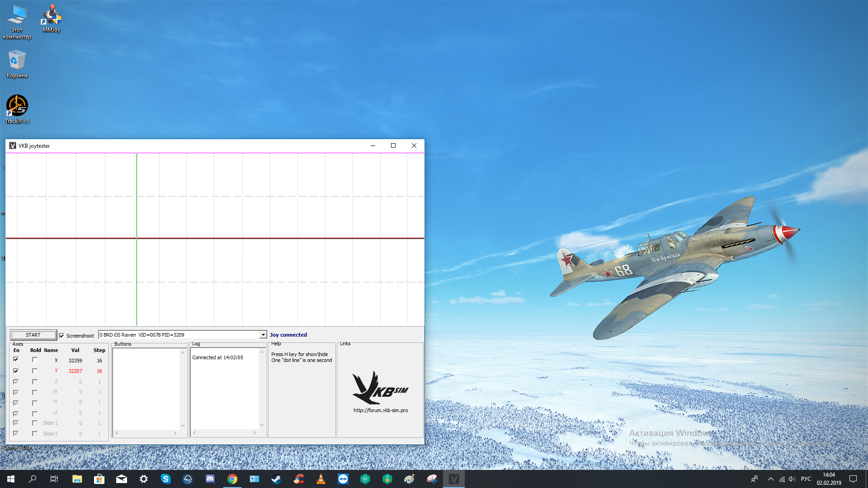Screen dimensions: 868x488
Task: Open the taskbar clock and date
Action: (x=829, y=479)
